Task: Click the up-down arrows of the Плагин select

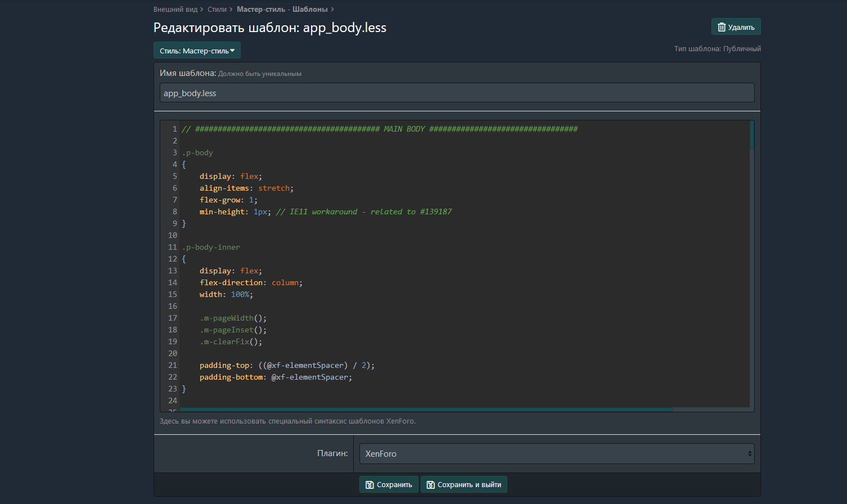Action: point(749,454)
